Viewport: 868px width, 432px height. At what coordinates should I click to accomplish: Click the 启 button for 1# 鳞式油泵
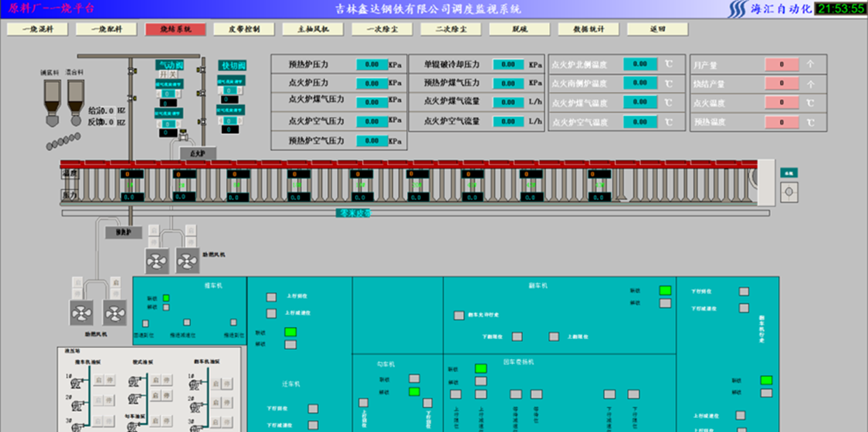[x=155, y=381]
